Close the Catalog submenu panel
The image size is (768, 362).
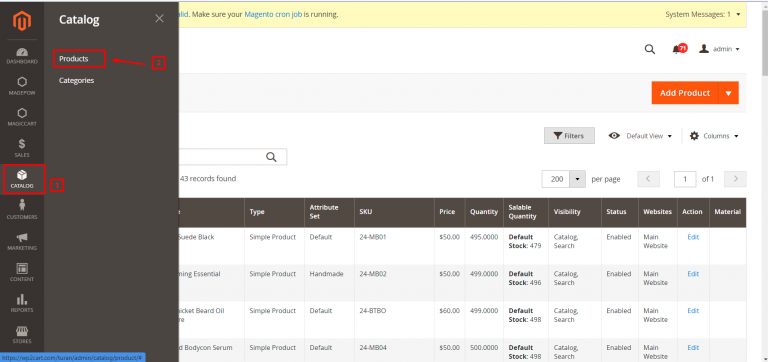coord(159,19)
